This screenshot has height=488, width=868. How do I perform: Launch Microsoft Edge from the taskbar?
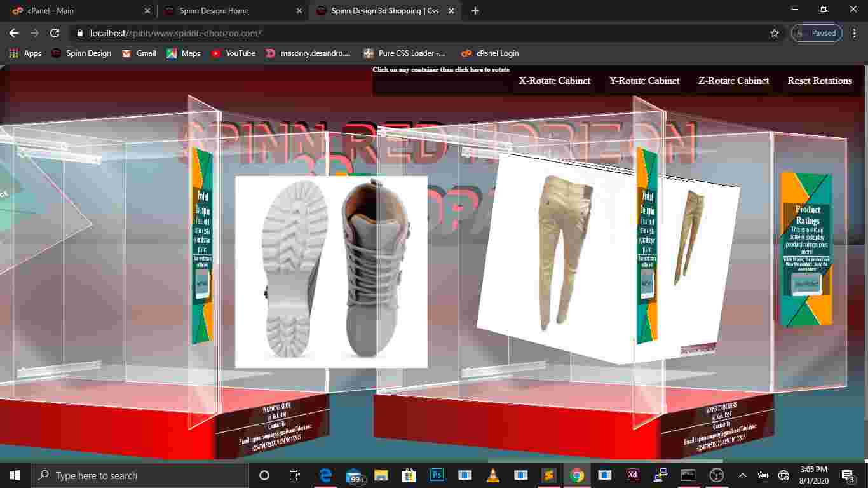coord(325,475)
